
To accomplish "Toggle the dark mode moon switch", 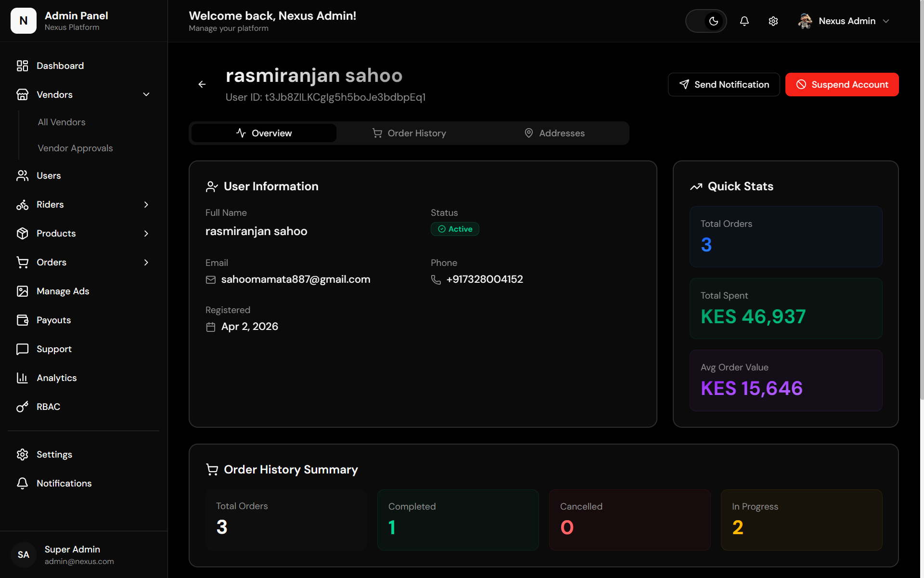I will 706,21.
